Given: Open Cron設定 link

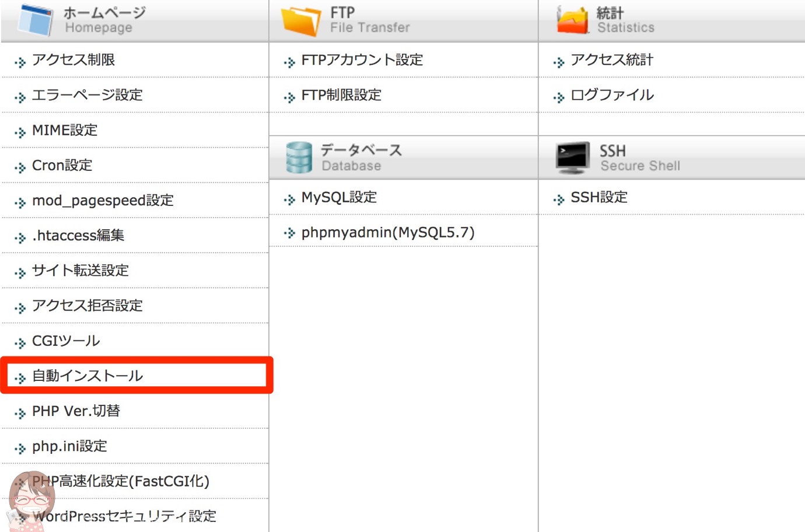Looking at the screenshot, I should click(x=62, y=165).
